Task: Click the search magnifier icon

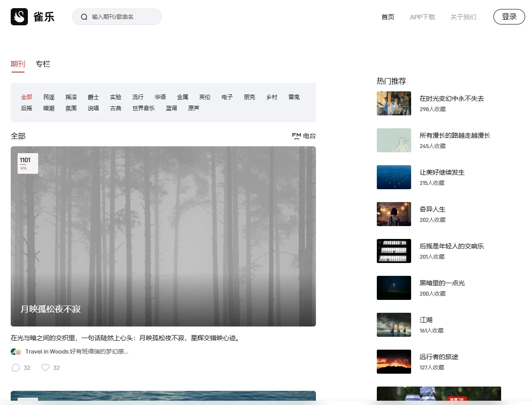Action: click(x=84, y=17)
